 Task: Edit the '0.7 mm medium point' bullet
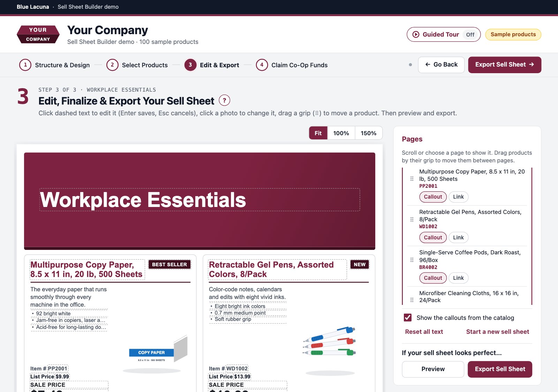[x=248, y=313]
